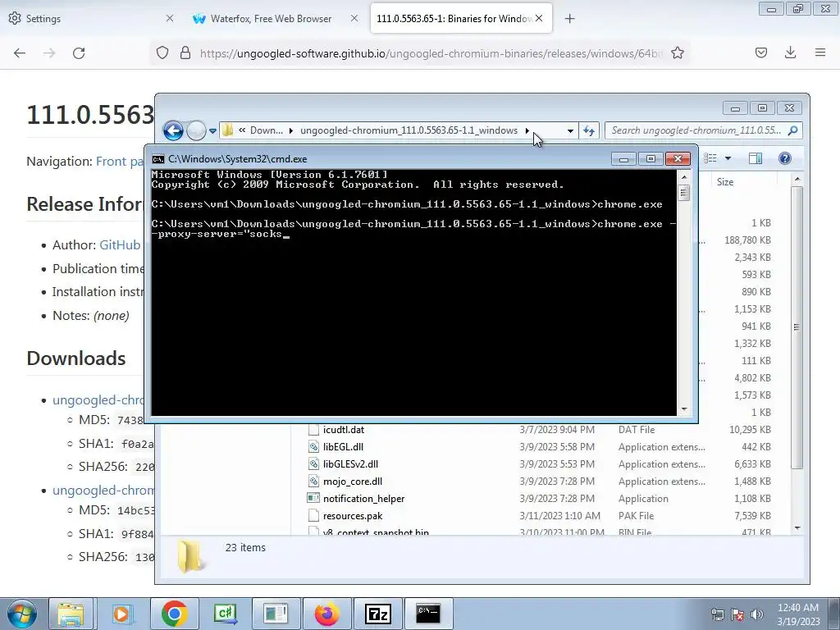
Task: Click the cmd.exe title bar icon
Action: point(158,159)
